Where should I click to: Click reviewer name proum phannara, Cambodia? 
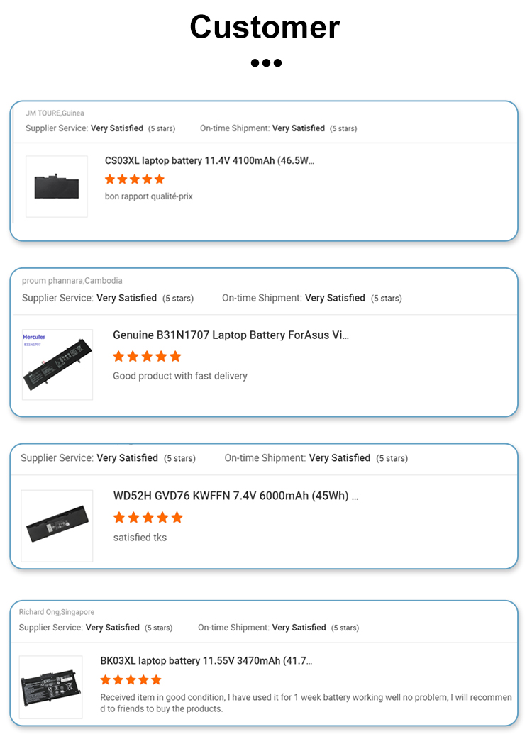coord(72,281)
